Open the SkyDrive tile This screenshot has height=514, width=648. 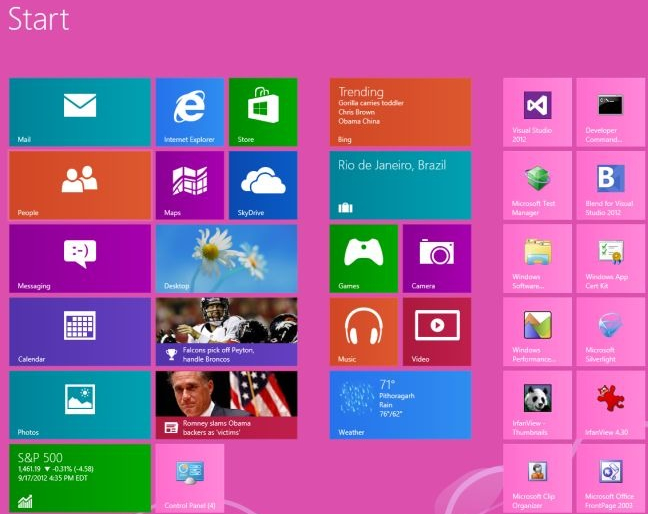tap(263, 185)
